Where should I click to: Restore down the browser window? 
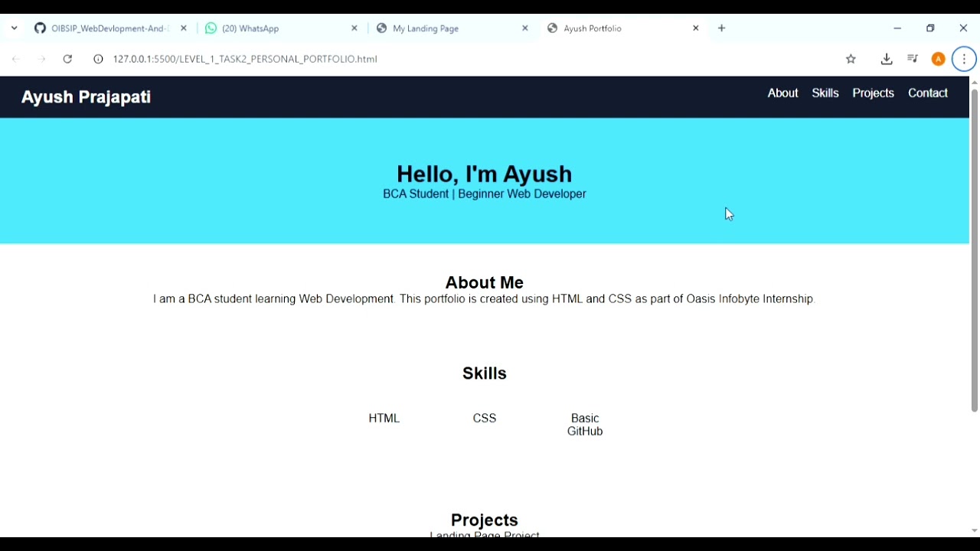point(930,28)
